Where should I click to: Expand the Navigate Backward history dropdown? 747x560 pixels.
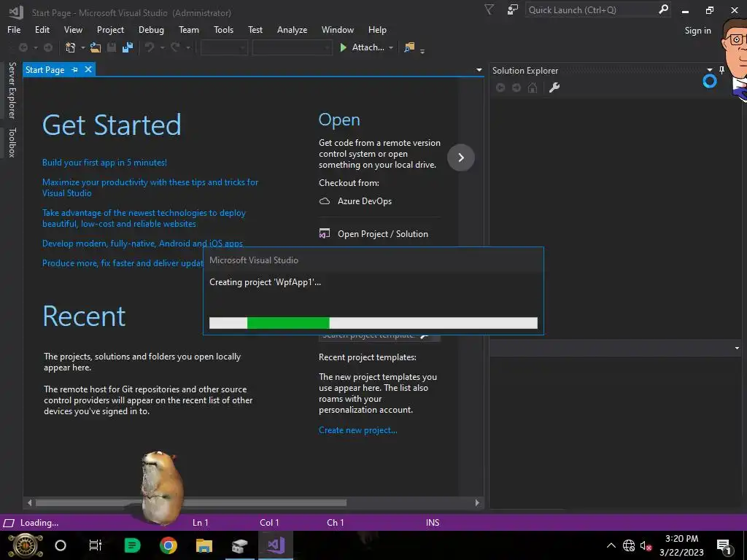pyautogui.click(x=35, y=47)
